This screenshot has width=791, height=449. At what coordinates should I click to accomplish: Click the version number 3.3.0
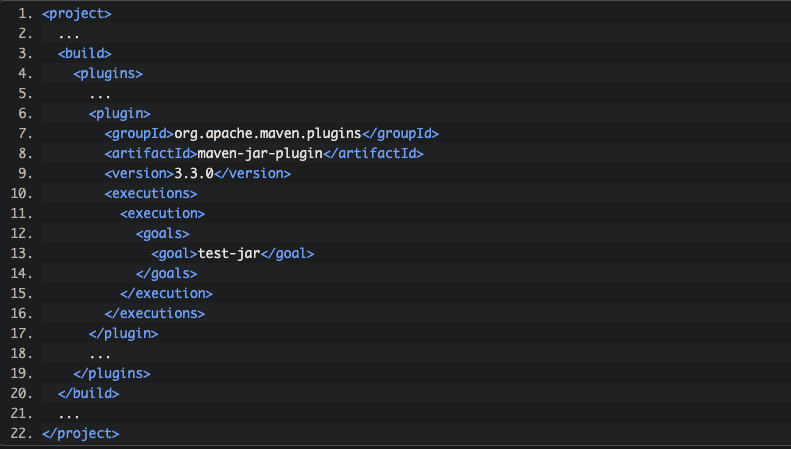194,173
